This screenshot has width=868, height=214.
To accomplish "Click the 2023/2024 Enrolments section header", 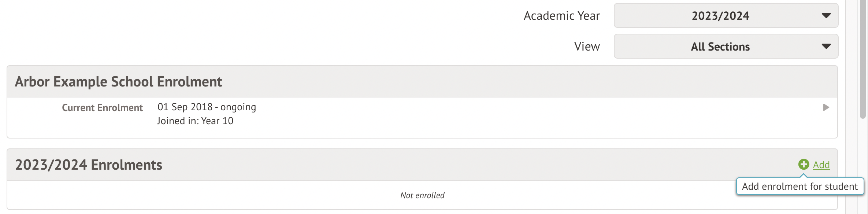I will [x=89, y=165].
